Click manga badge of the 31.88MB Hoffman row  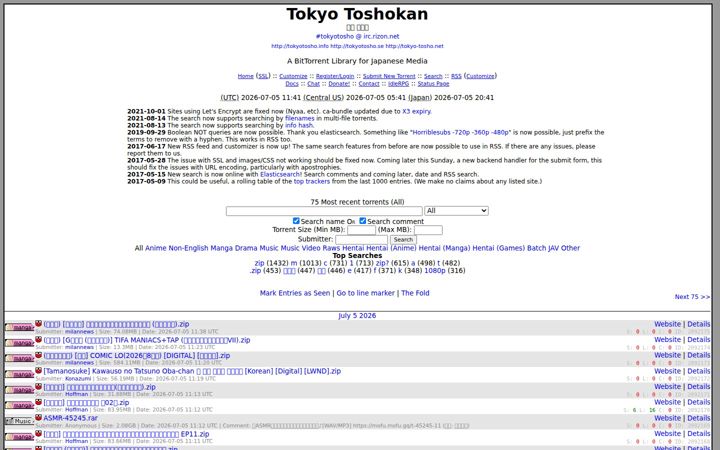(x=19, y=390)
